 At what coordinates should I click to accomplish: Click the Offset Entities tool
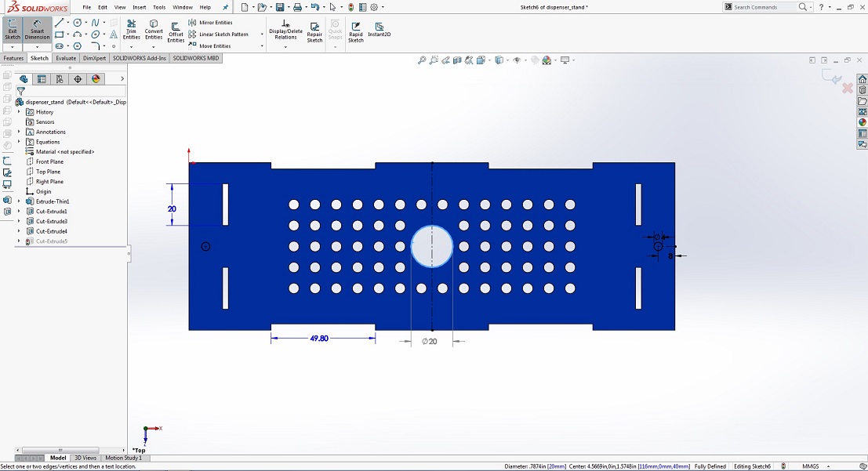176,32
